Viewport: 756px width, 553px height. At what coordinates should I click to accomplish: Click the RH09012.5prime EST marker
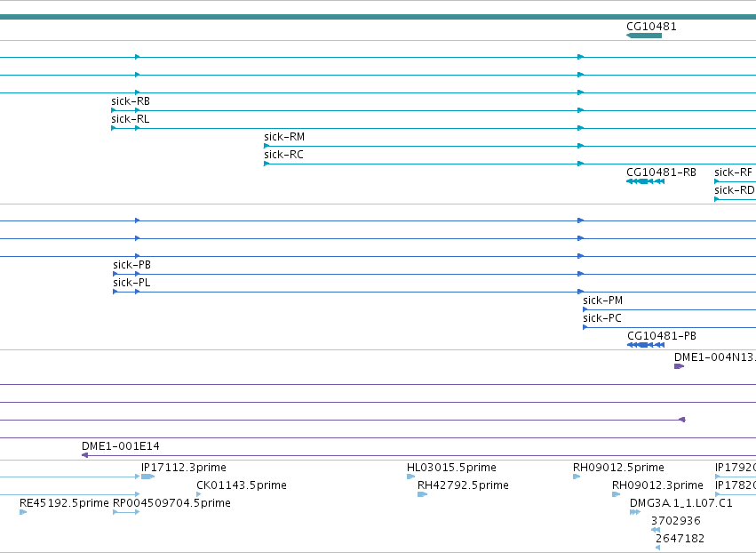[x=577, y=477]
